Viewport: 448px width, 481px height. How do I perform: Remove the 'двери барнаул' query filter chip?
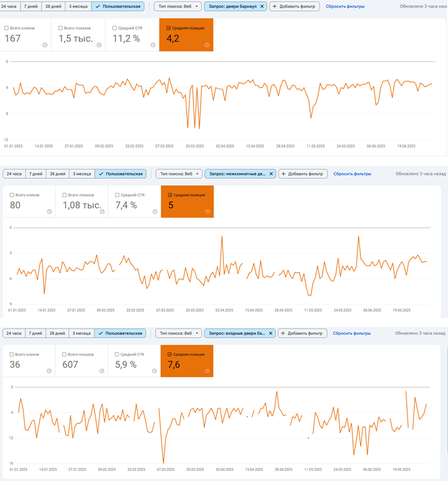262,6
